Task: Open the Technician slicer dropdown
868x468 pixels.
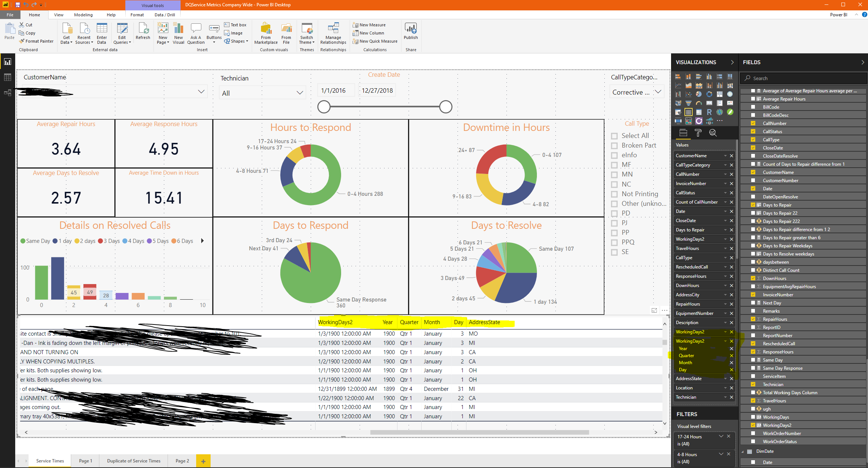Action: (300, 93)
